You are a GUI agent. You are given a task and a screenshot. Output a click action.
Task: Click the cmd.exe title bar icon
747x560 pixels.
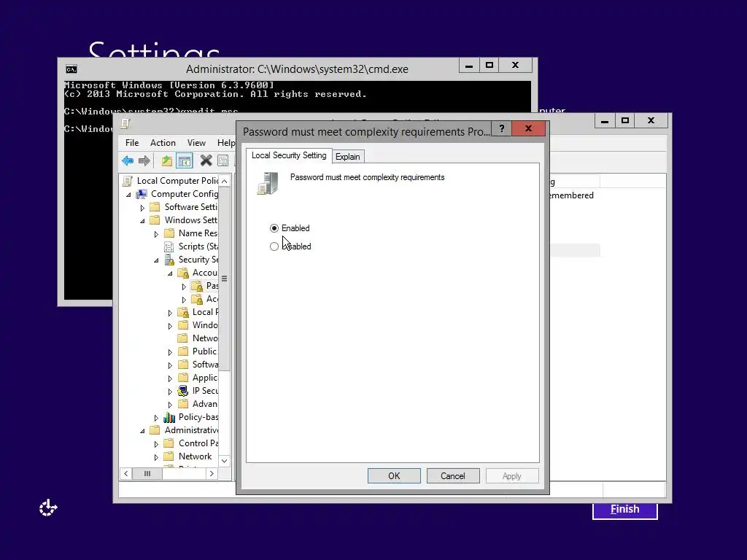click(x=71, y=69)
